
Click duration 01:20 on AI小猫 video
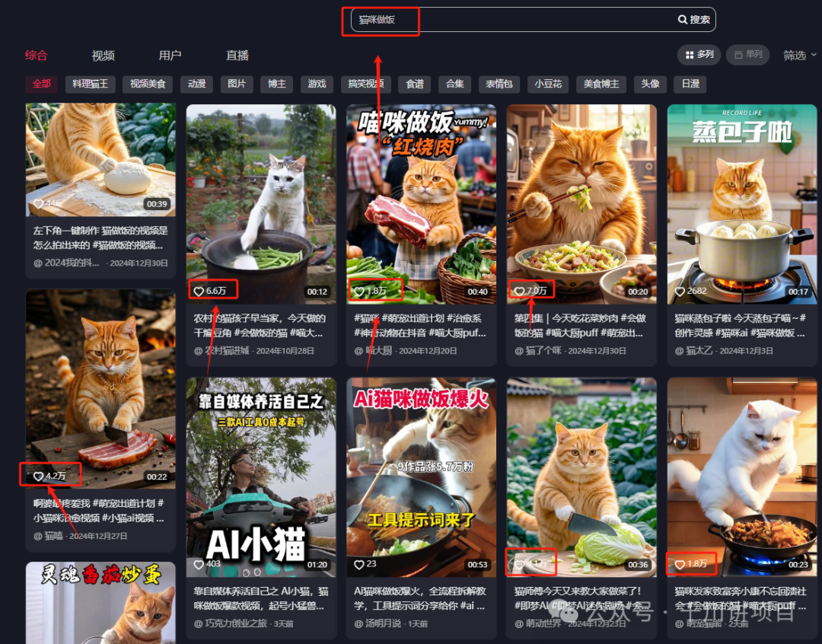coord(317,565)
